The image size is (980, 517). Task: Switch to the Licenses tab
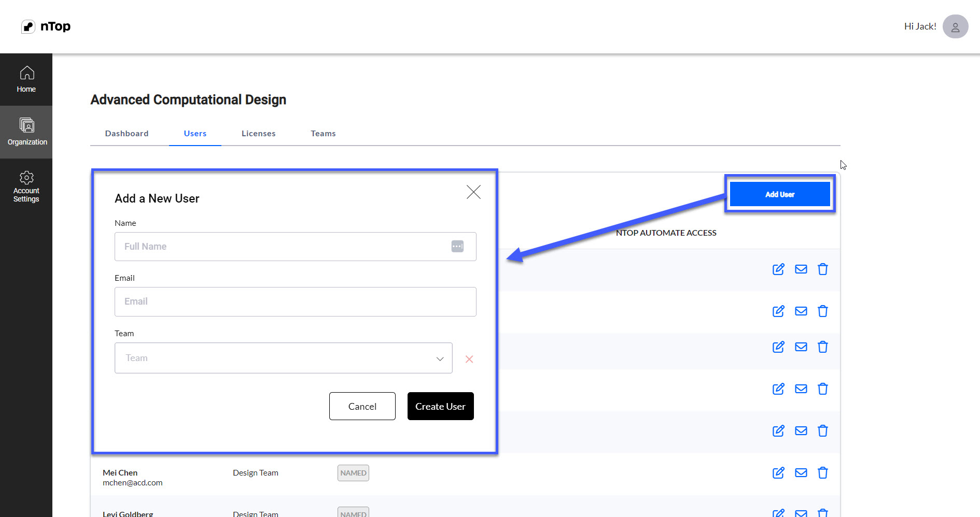tap(259, 134)
